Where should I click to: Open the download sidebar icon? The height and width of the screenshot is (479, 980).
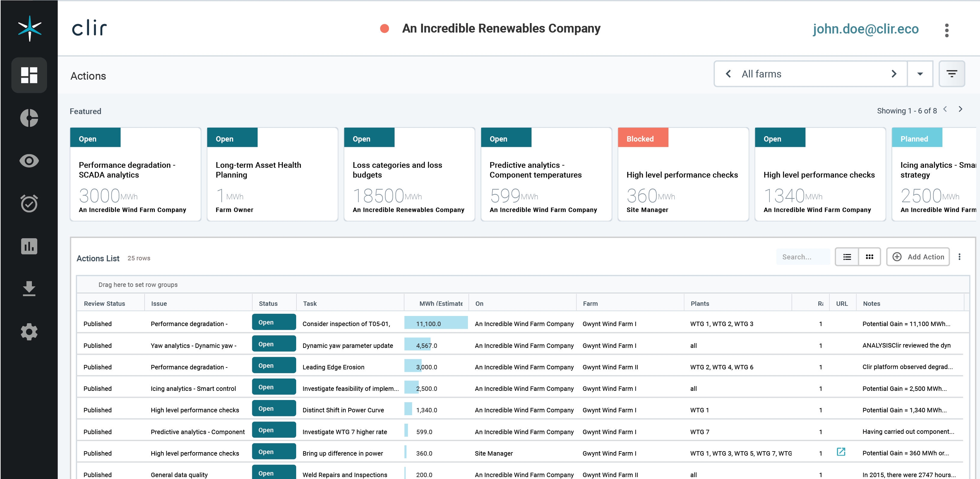[x=29, y=288]
